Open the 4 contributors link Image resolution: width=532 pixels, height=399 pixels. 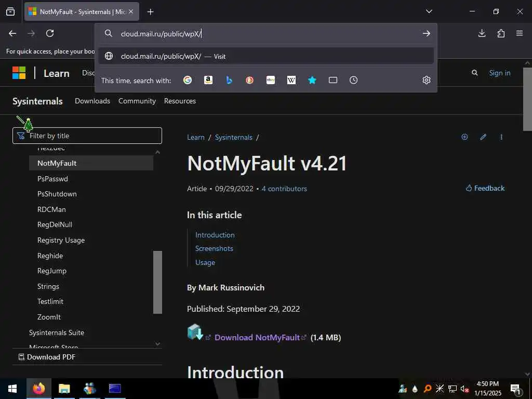click(284, 189)
